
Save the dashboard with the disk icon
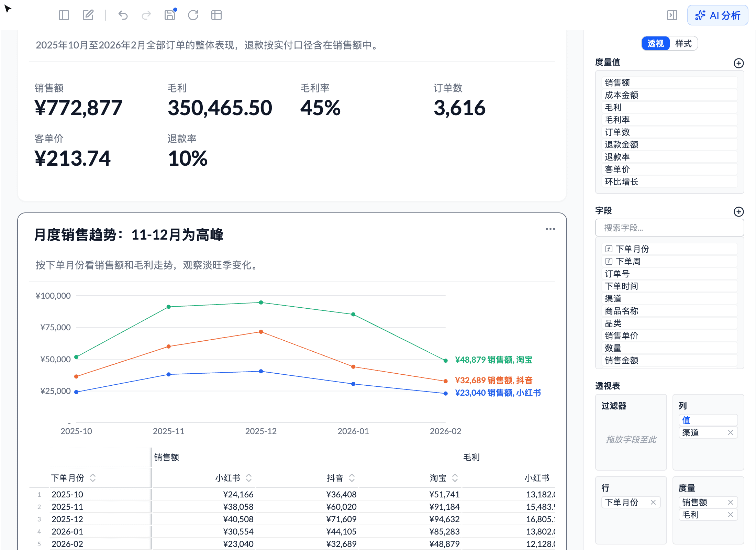(170, 15)
